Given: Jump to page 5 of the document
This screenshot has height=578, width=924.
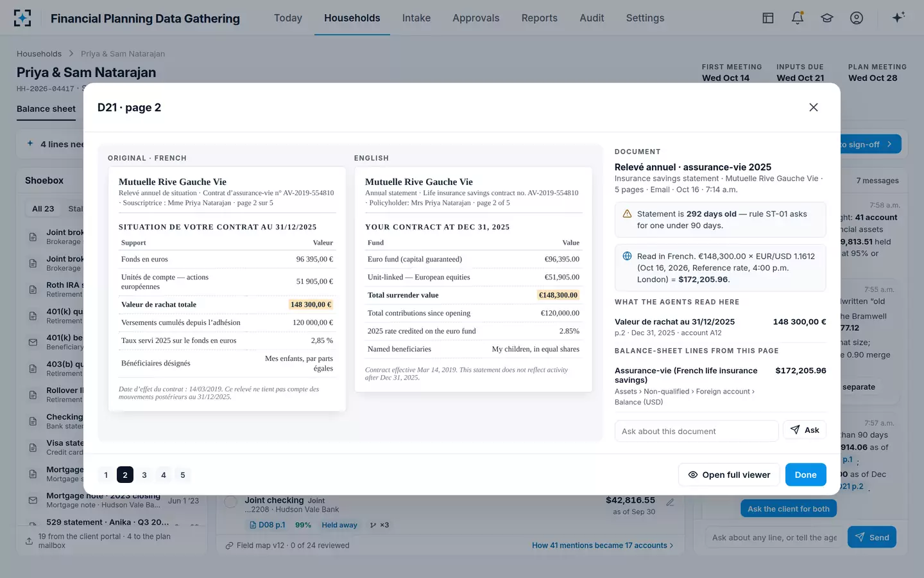Looking at the screenshot, I should 183,475.
